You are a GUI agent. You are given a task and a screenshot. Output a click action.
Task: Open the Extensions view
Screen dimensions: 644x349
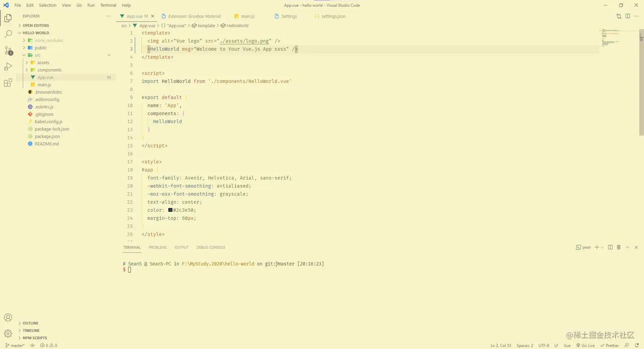click(x=8, y=83)
